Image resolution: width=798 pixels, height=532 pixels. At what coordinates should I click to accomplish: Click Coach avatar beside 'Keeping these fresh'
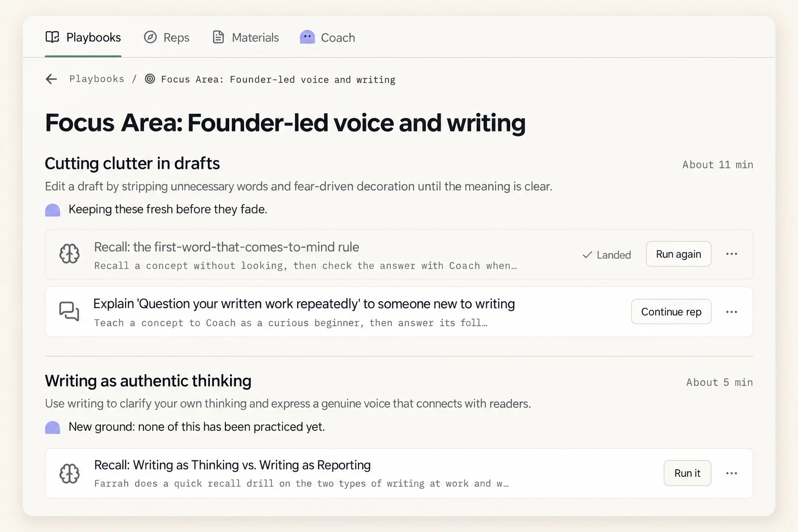tap(52, 210)
